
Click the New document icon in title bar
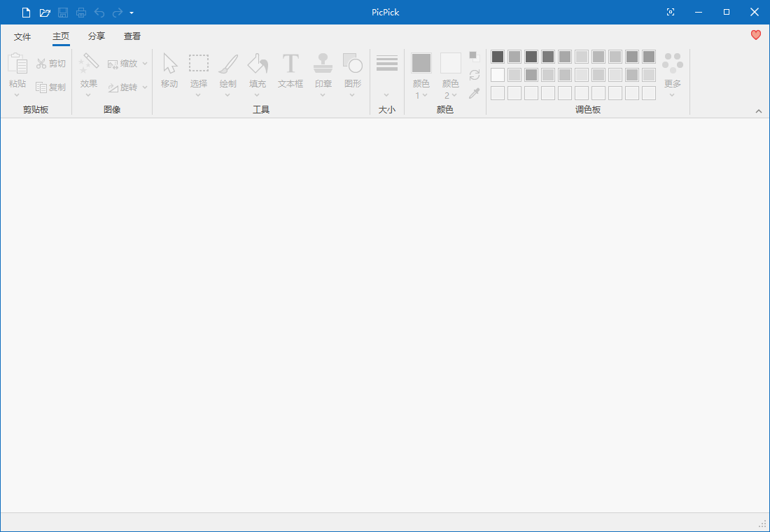tap(26, 13)
